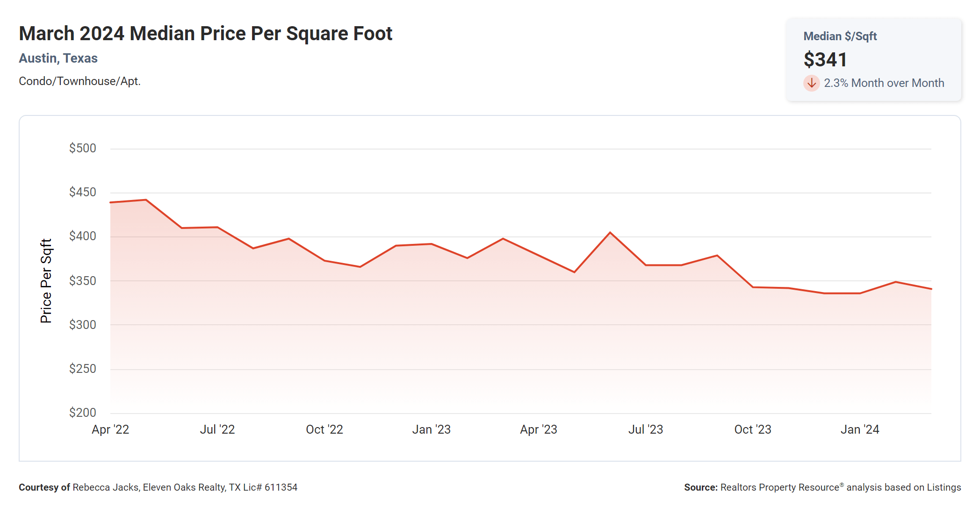Click the Apr '22 axis label
Screen dimensions: 980x514
(x=110, y=429)
